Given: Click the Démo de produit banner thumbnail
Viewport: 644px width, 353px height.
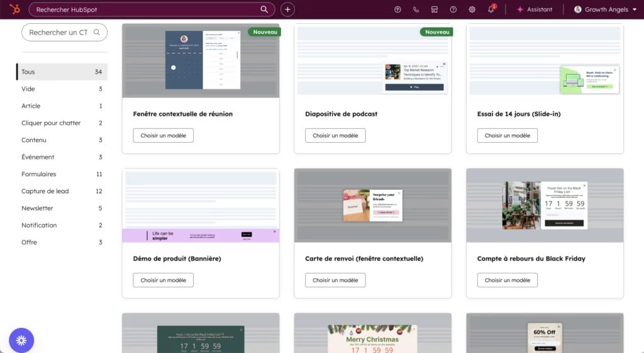Looking at the screenshot, I should [201, 205].
